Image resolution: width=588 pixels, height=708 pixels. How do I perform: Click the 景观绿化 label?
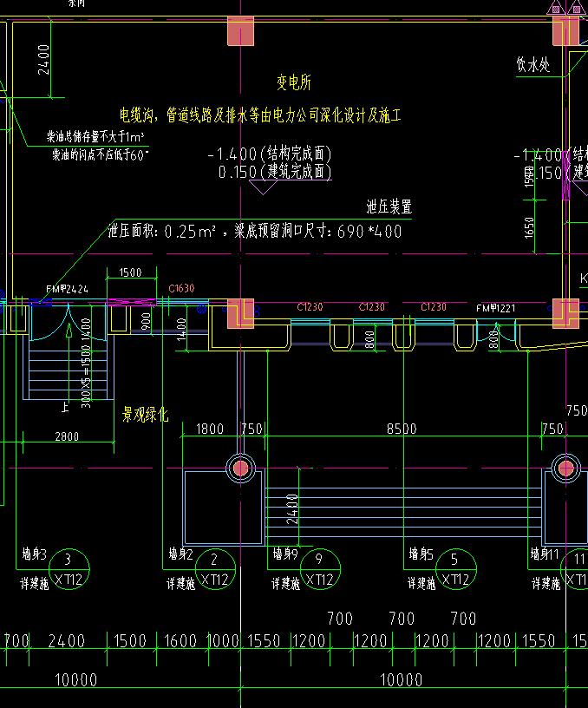tap(146, 416)
